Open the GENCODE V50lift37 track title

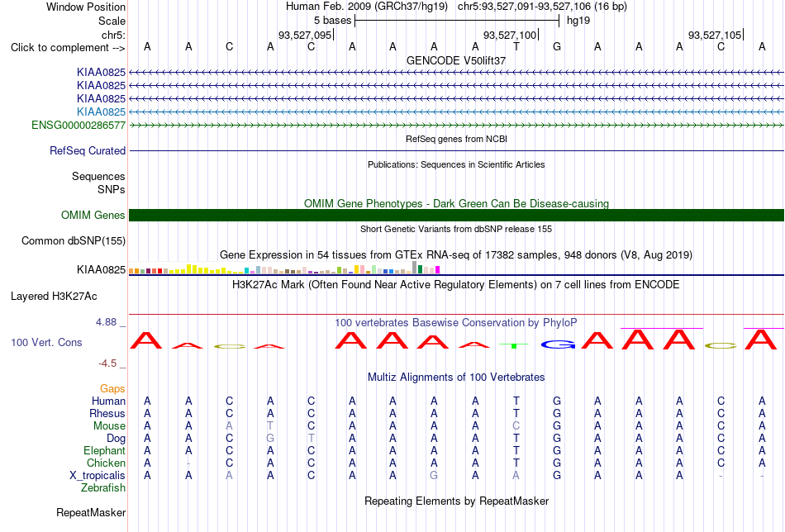456,60
